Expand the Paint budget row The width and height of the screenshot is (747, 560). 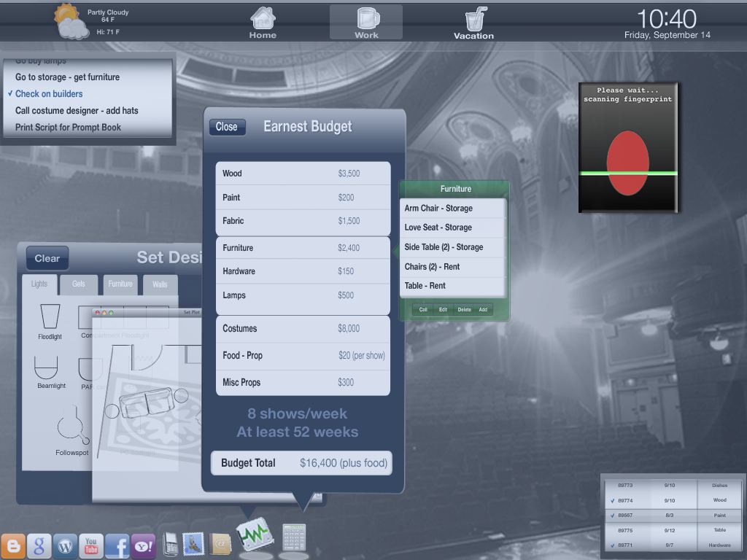[303, 197]
